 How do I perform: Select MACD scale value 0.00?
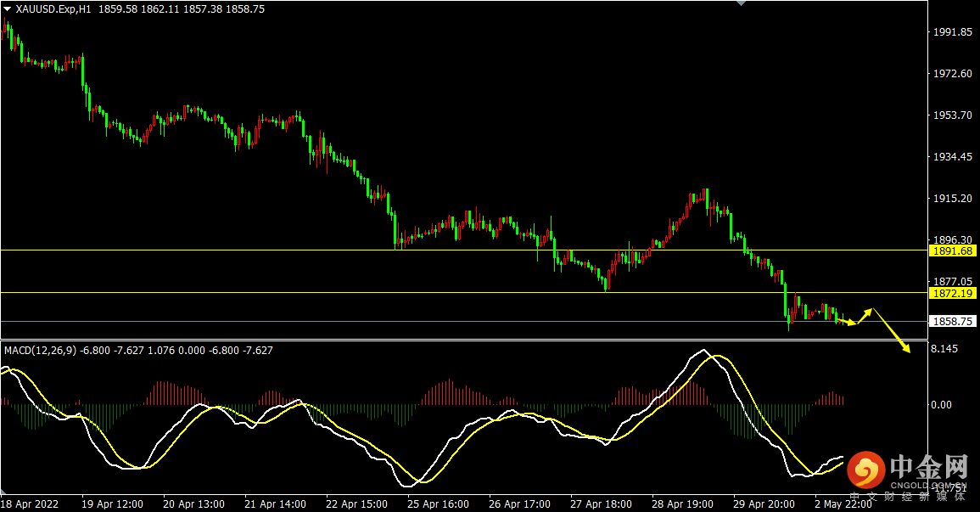tap(941, 405)
